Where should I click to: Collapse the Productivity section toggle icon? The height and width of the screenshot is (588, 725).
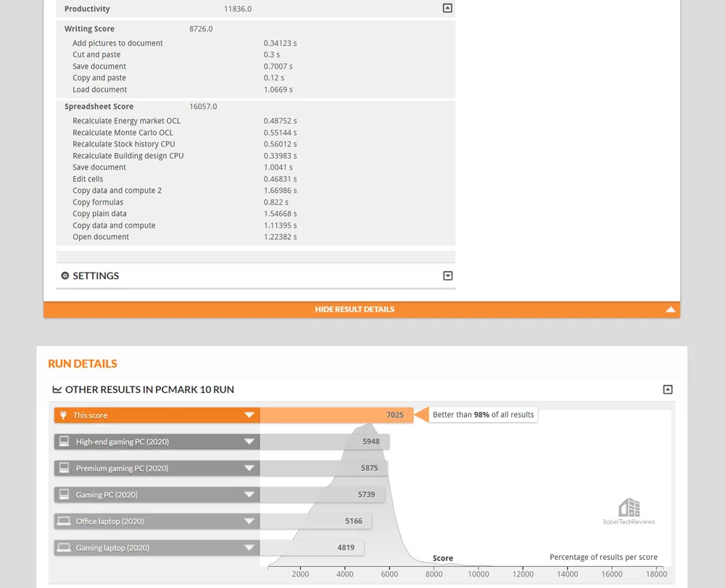click(447, 8)
